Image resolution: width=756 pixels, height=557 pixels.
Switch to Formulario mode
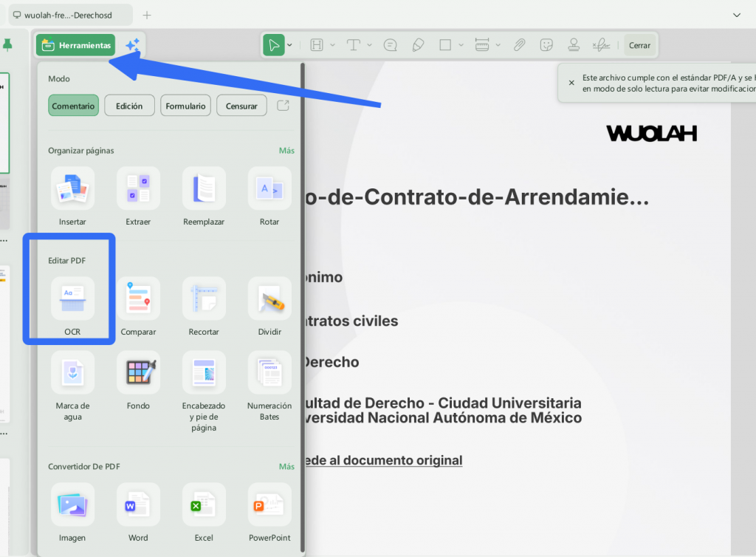(185, 106)
